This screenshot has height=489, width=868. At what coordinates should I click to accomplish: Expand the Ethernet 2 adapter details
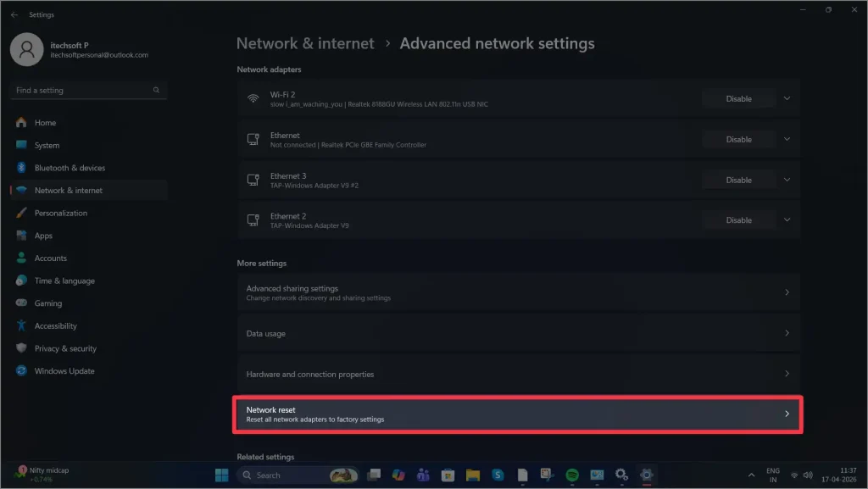click(x=787, y=220)
